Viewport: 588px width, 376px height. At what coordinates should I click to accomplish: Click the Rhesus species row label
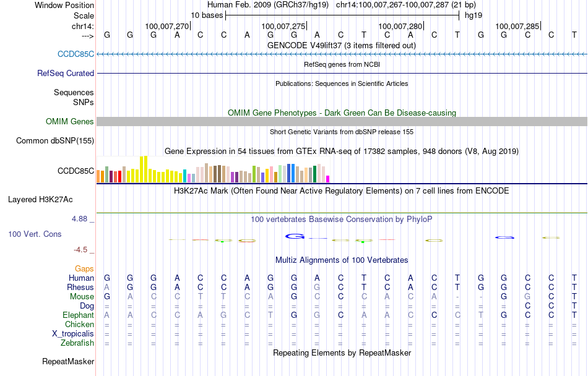[x=80, y=288]
